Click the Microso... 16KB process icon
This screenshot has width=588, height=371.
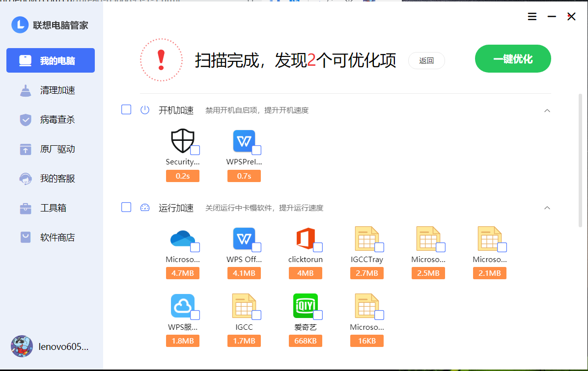(x=367, y=306)
